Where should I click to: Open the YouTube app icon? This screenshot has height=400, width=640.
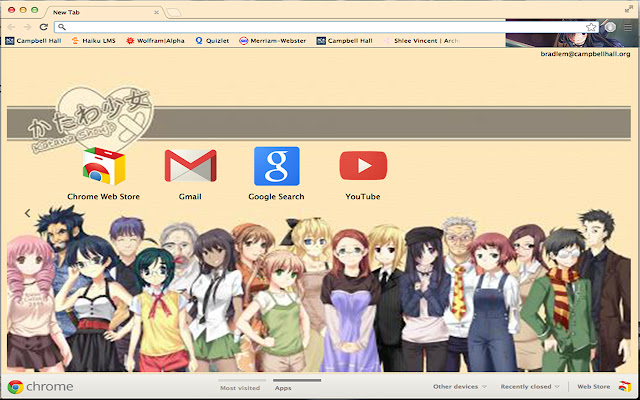[363, 165]
